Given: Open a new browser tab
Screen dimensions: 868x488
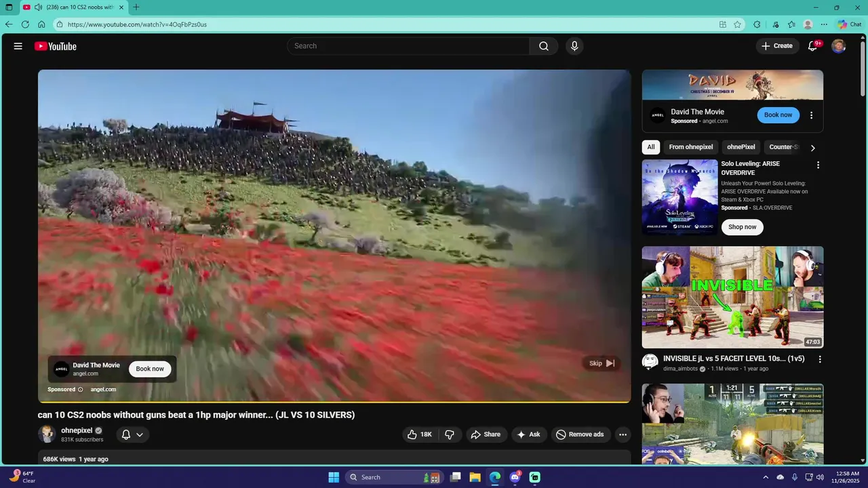Looking at the screenshot, I should [x=136, y=7].
